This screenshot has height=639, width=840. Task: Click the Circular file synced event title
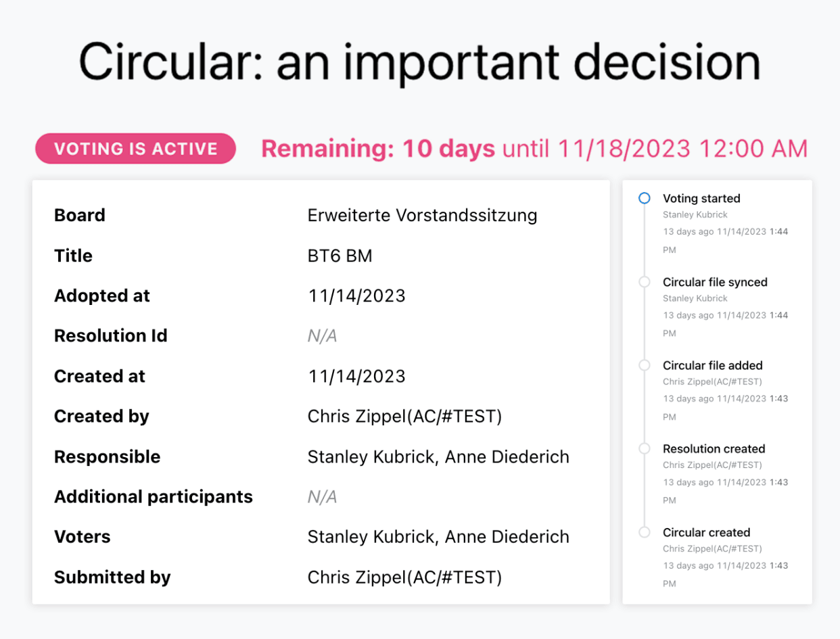pyautogui.click(x=715, y=282)
